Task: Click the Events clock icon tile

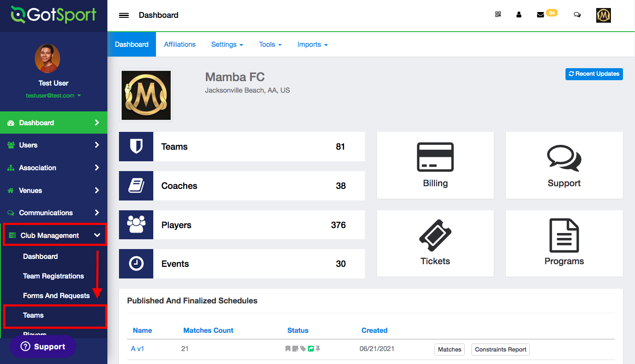Action: (x=136, y=264)
